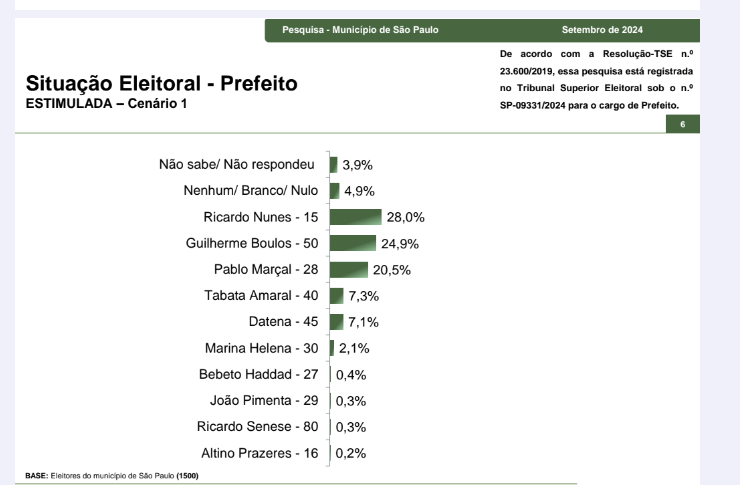
Task: Select the 'Bebeto Haddad - 27' label
Action: 259,374
